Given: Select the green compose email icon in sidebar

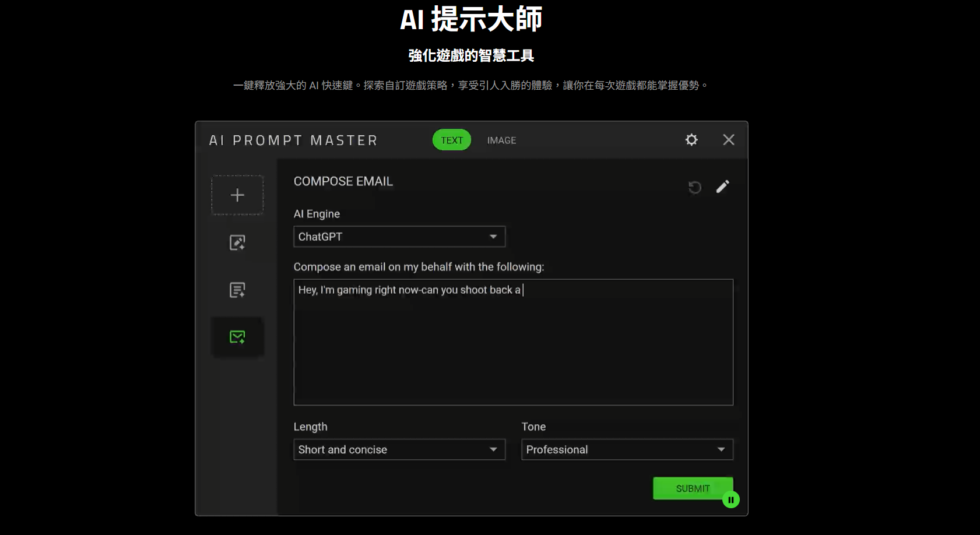Looking at the screenshot, I should 237,337.
